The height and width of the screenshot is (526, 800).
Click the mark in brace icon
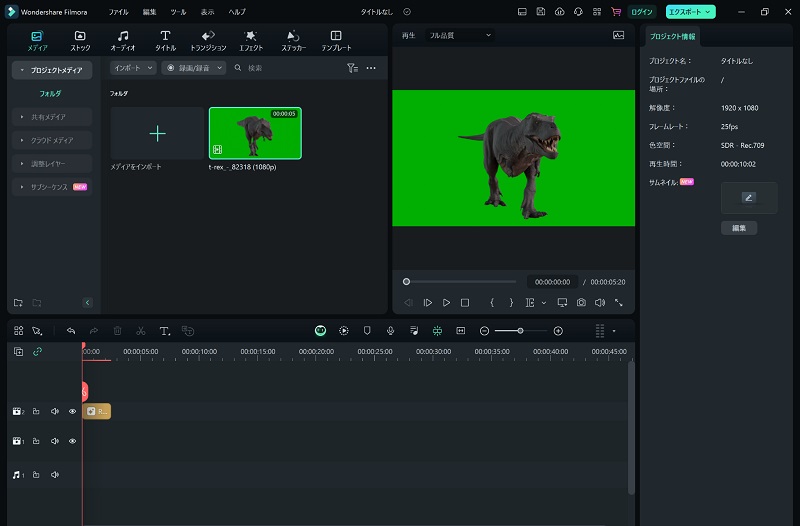pos(492,303)
